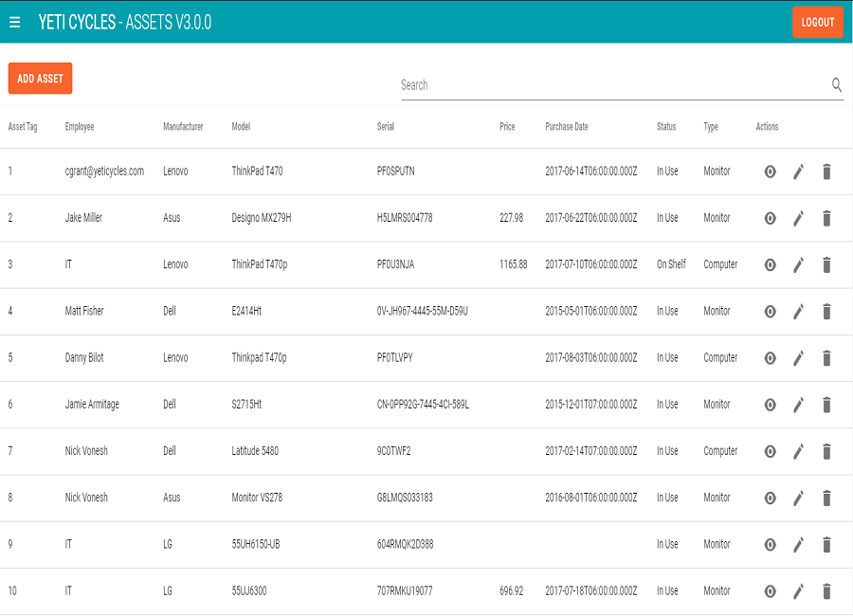The image size is (853, 616).
Task: View details icon for Jake Miller row
Action: point(770,218)
